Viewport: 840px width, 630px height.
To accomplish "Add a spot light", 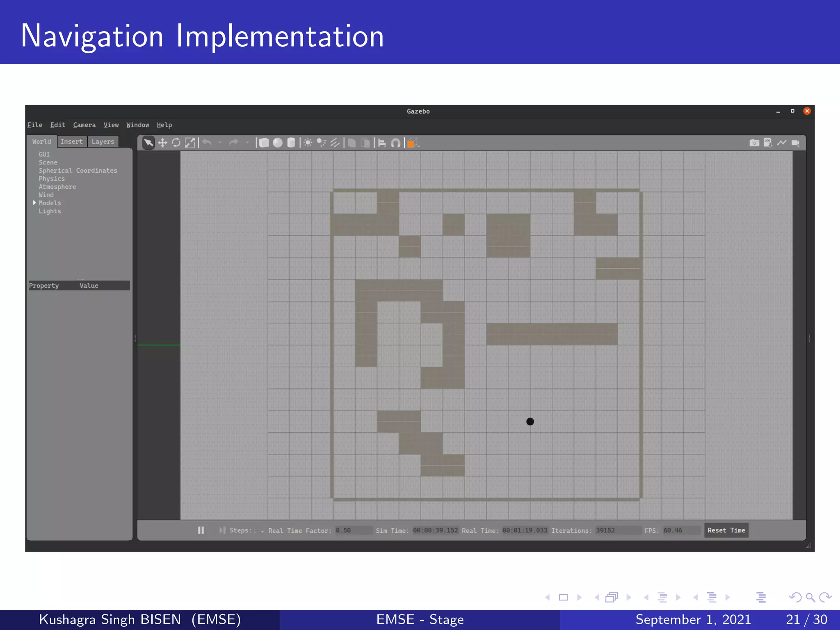I will pyautogui.click(x=321, y=143).
